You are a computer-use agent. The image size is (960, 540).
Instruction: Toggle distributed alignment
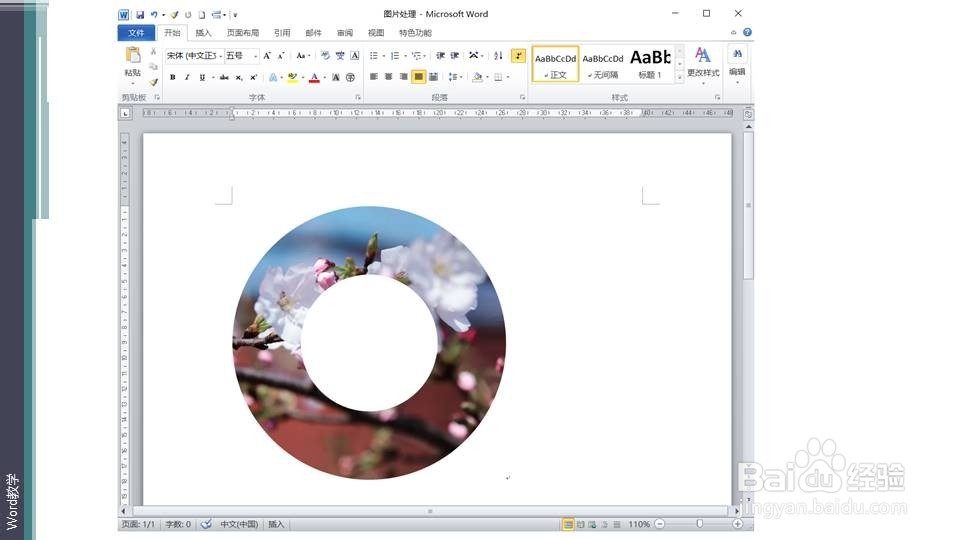tap(433, 77)
